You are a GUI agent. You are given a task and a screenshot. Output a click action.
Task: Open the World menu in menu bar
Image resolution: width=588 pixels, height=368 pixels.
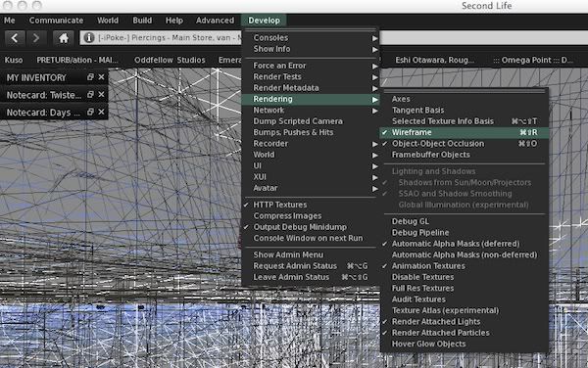coord(108,21)
